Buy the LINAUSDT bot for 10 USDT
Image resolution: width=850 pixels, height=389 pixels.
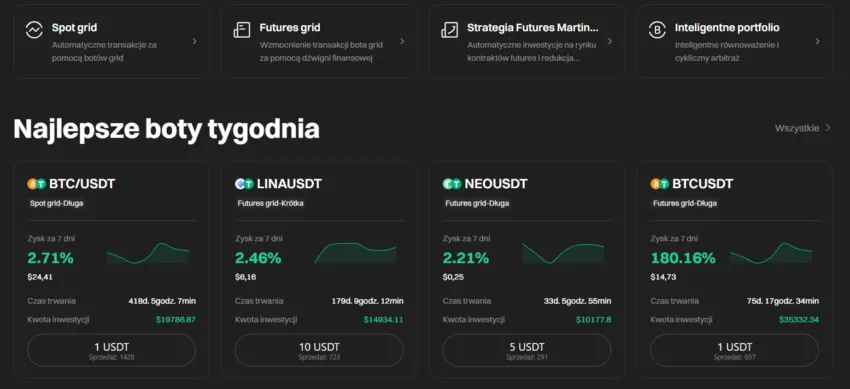(319, 350)
